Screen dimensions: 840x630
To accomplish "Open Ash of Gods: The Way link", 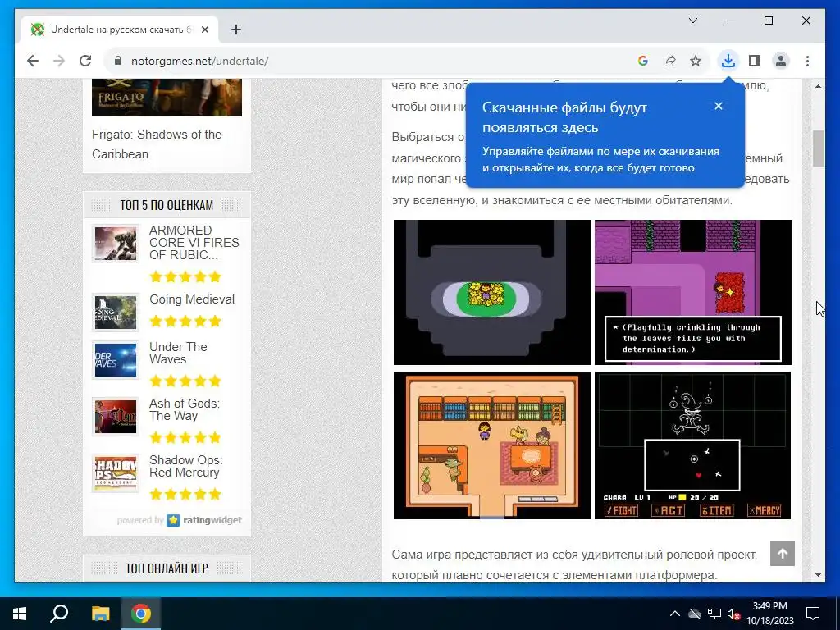I will [185, 410].
